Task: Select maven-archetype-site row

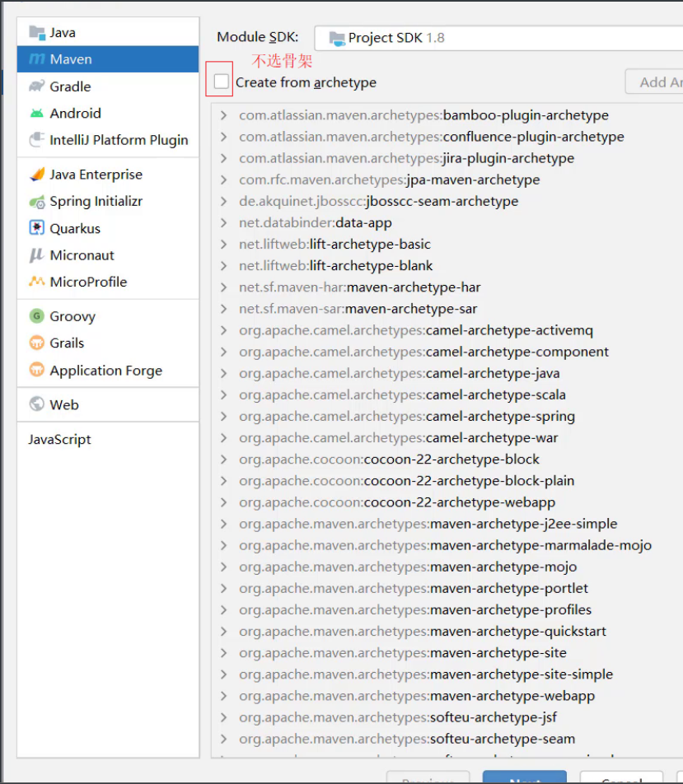Action: 447,653
